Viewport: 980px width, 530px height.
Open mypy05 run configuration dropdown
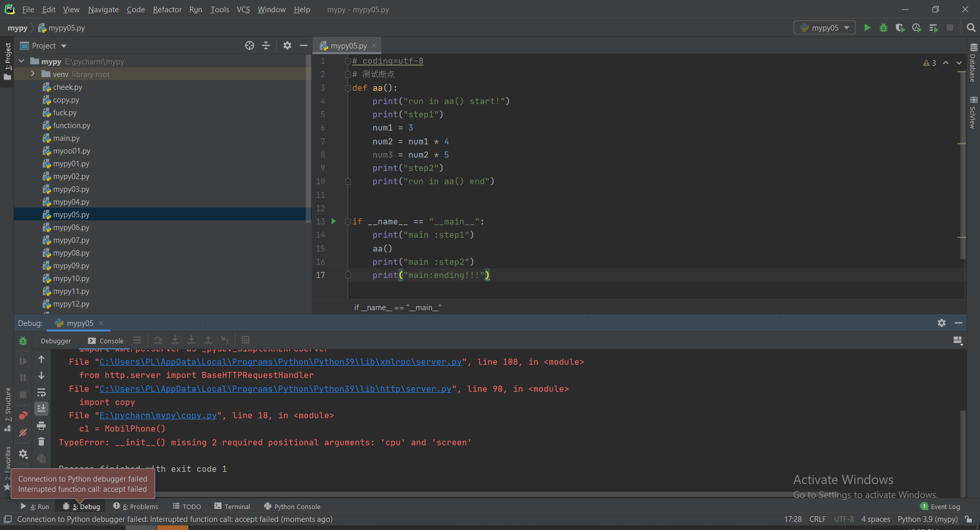click(824, 28)
